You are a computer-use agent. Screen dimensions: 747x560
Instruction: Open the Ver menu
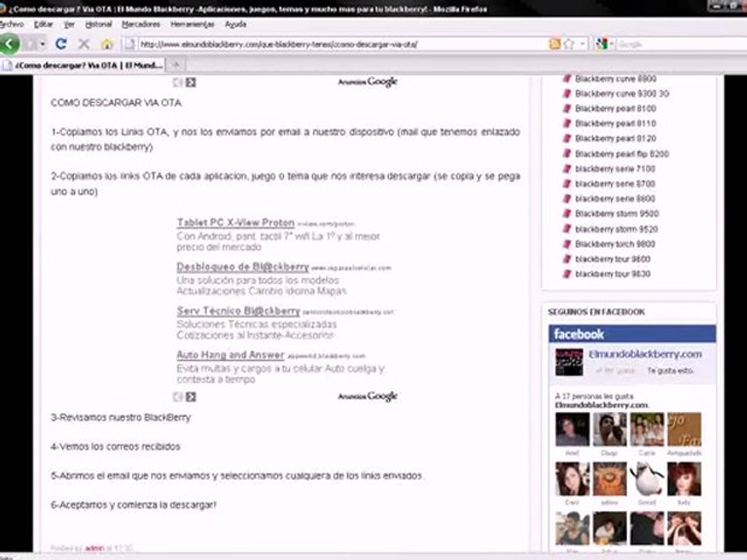point(69,24)
